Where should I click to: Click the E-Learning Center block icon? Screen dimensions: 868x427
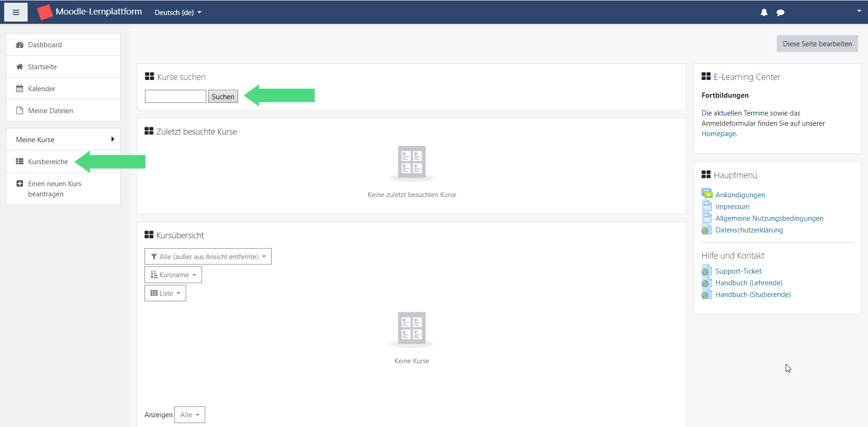(x=706, y=76)
